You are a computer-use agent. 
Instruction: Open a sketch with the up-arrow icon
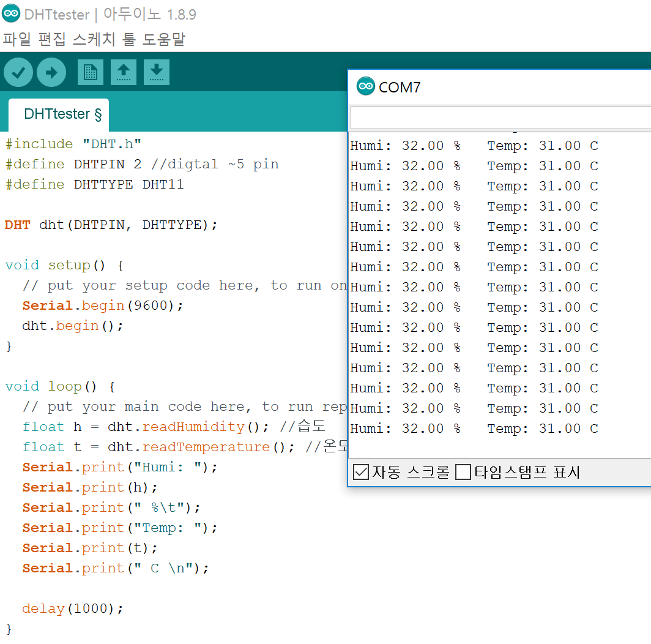124,72
